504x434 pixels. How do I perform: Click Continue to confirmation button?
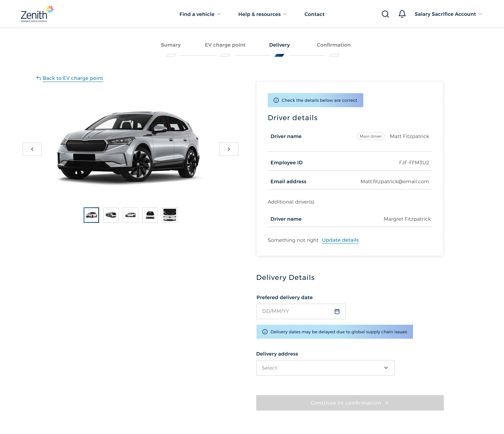pos(350,403)
